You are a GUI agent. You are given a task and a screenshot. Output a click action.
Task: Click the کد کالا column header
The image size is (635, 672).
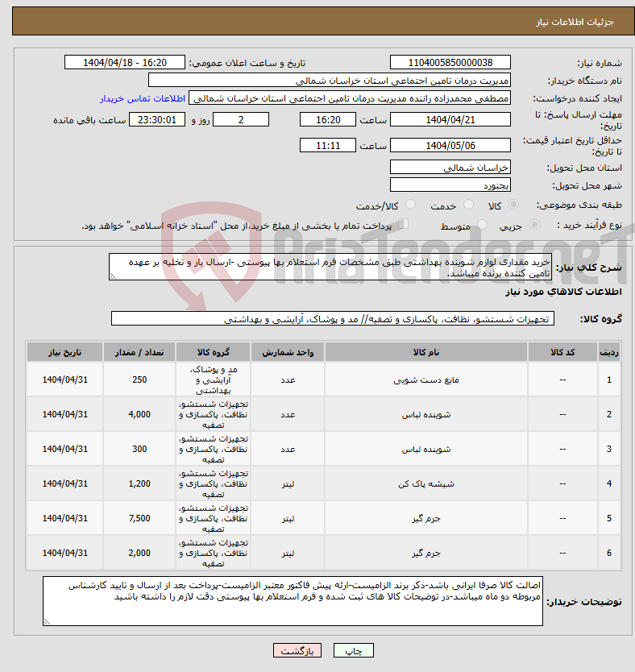(x=562, y=352)
